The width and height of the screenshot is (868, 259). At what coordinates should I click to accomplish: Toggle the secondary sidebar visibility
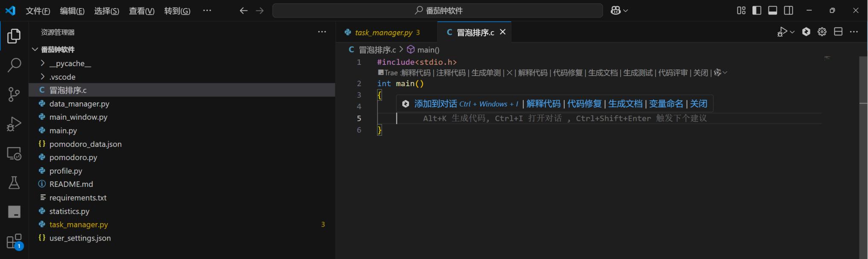[789, 11]
